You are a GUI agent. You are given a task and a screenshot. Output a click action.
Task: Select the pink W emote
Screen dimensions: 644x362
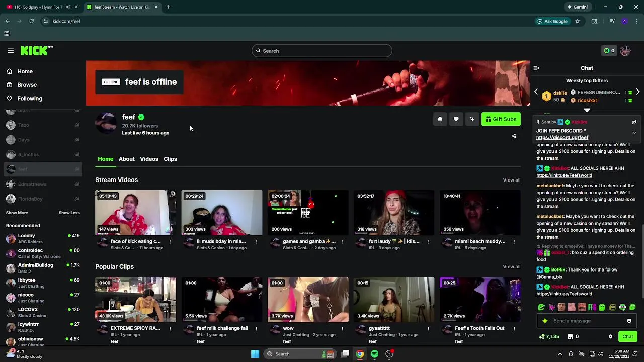551,307
